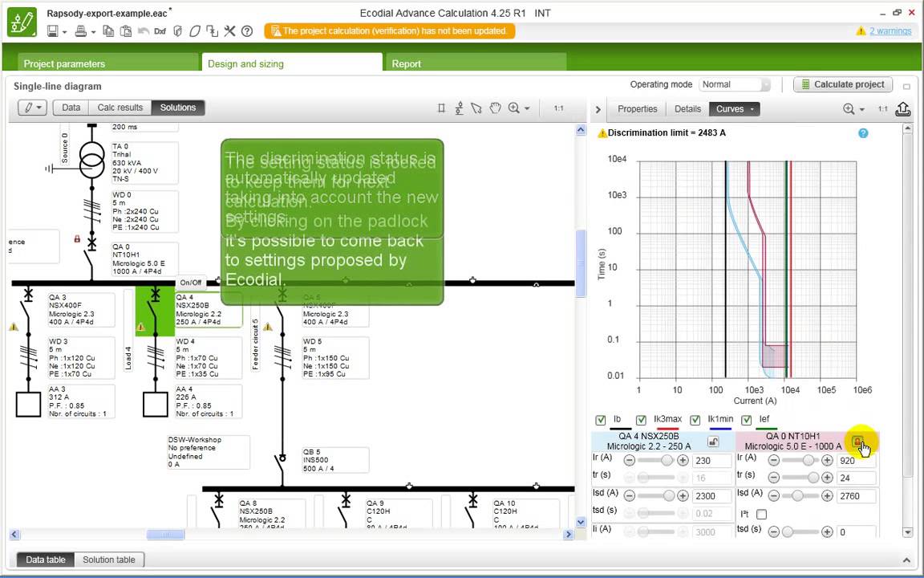The height and width of the screenshot is (578, 924).
Task: Switch to Solution table button
Action: [109, 560]
